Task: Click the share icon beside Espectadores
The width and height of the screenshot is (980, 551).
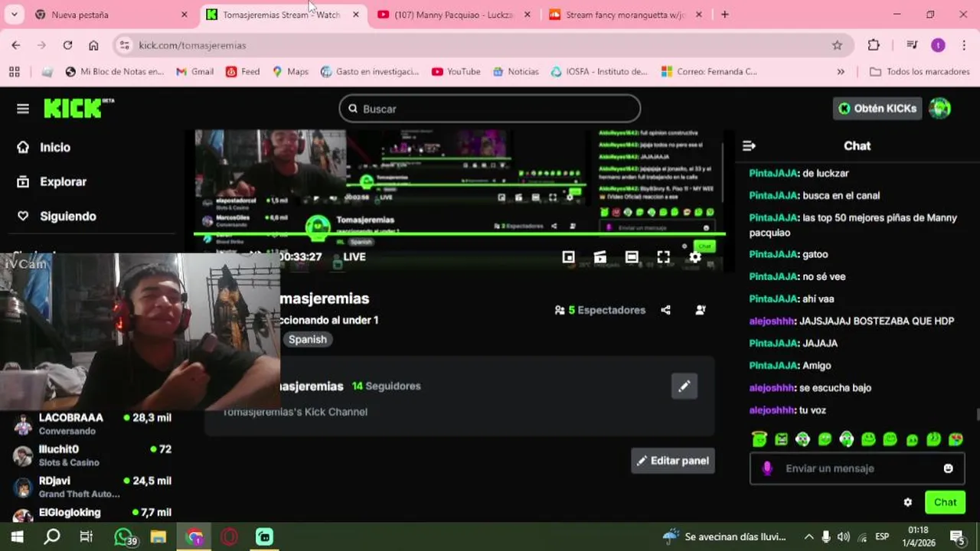Action: (x=665, y=310)
